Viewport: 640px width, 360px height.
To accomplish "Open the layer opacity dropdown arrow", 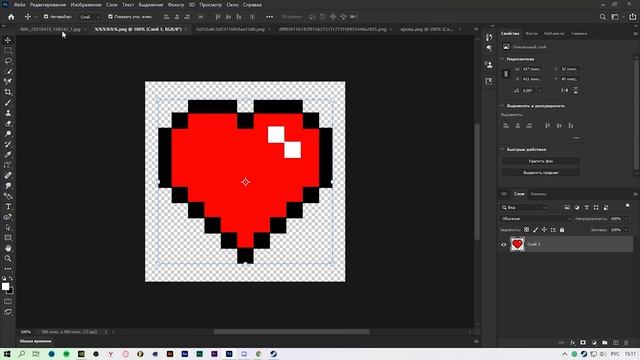I will tap(626, 219).
